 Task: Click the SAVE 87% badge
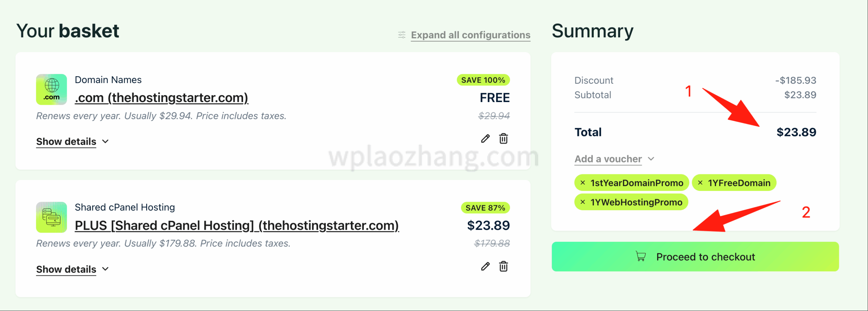(485, 208)
